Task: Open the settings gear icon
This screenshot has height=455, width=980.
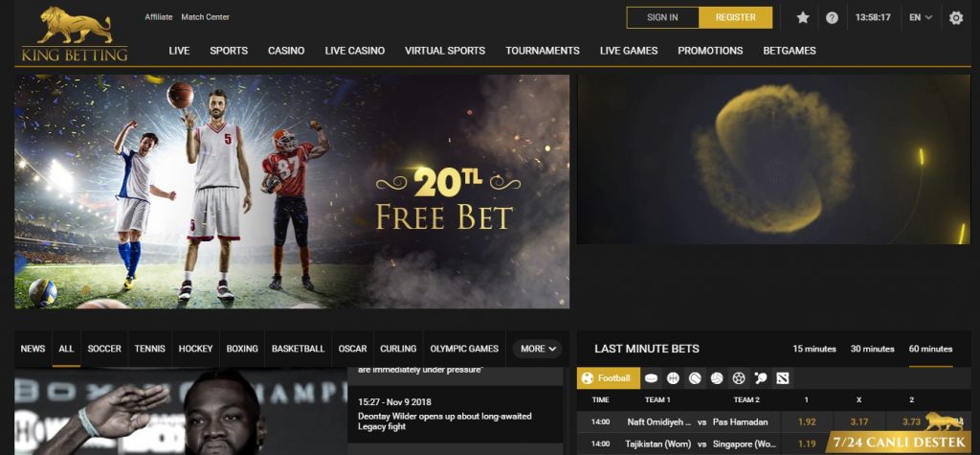Action: coord(956,17)
